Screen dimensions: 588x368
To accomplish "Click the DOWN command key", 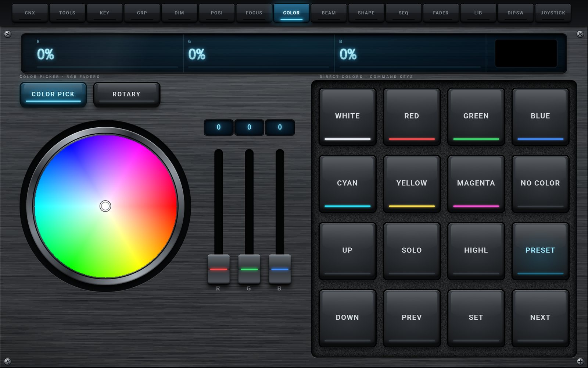I will [347, 318].
